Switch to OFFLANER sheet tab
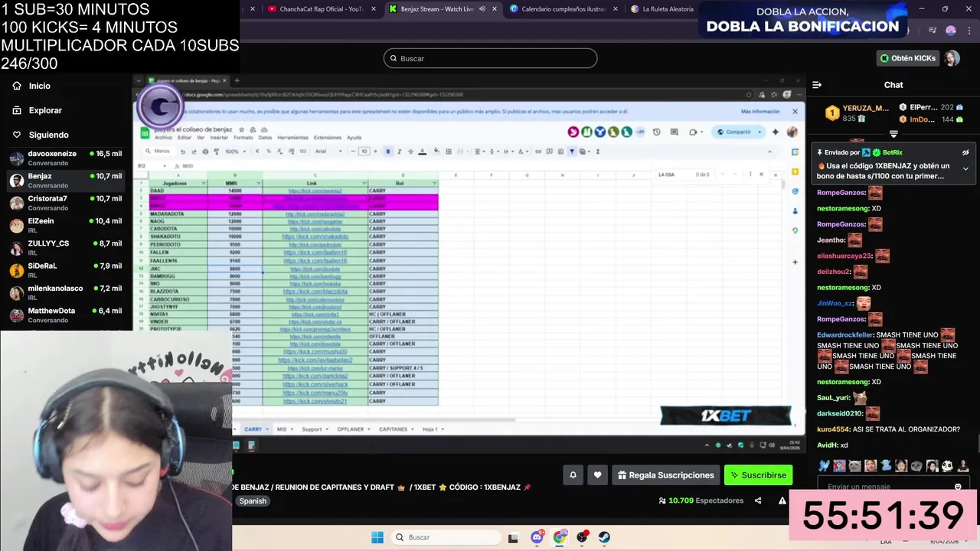Screen dimensions: 980x551 tap(352, 429)
